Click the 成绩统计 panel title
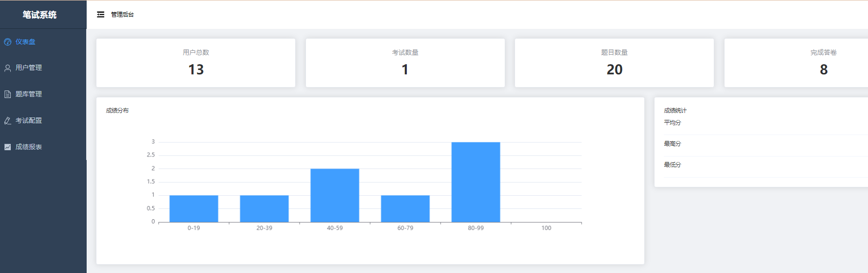The width and height of the screenshot is (868, 273). pyautogui.click(x=675, y=111)
